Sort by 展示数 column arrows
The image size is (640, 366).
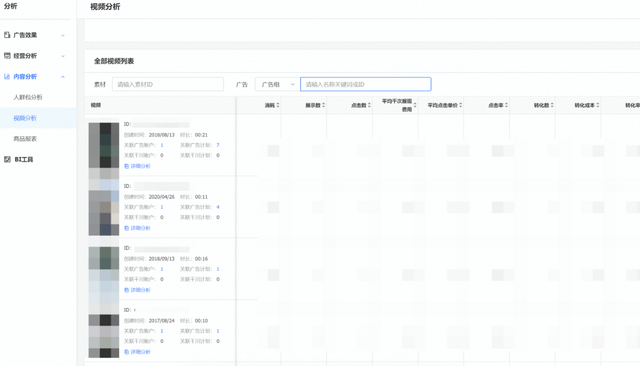click(324, 105)
